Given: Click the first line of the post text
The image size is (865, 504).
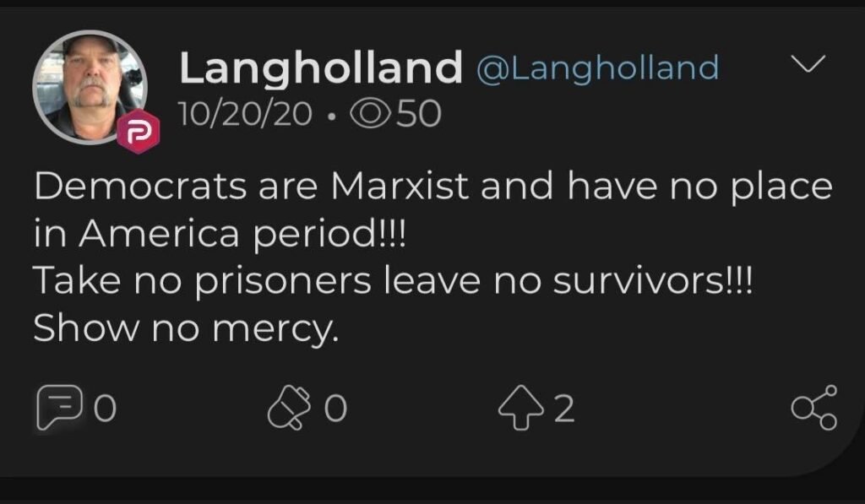Looking at the screenshot, I should 432,187.
